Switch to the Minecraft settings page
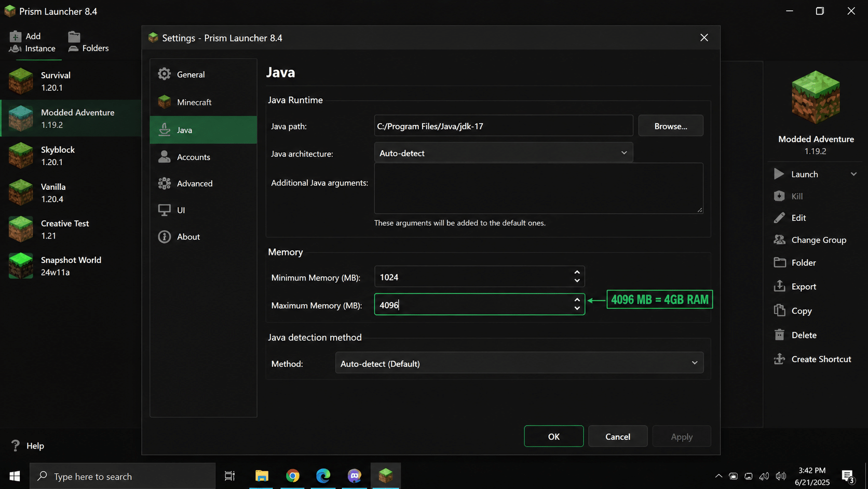Image resolution: width=868 pixels, height=489 pixels. point(203,102)
